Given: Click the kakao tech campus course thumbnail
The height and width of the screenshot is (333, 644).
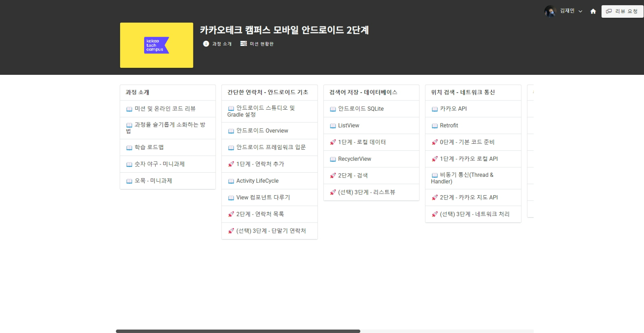Looking at the screenshot, I should (x=156, y=45).
